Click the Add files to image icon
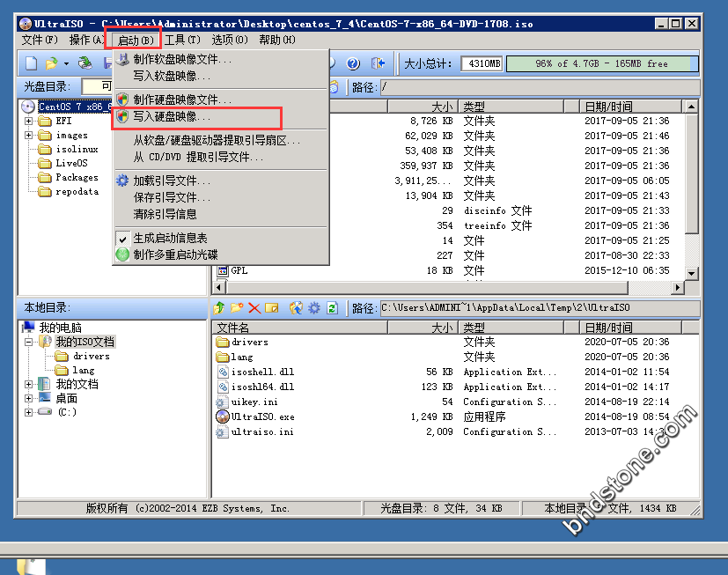This screenshot has width=728, height=575. pyautogui.click(x=296, y=308)
